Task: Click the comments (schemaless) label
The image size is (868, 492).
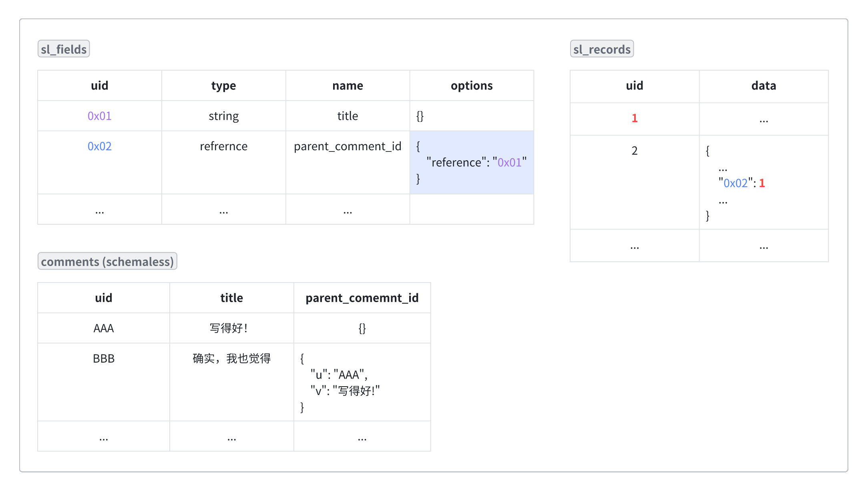Action: click(107, 261)
